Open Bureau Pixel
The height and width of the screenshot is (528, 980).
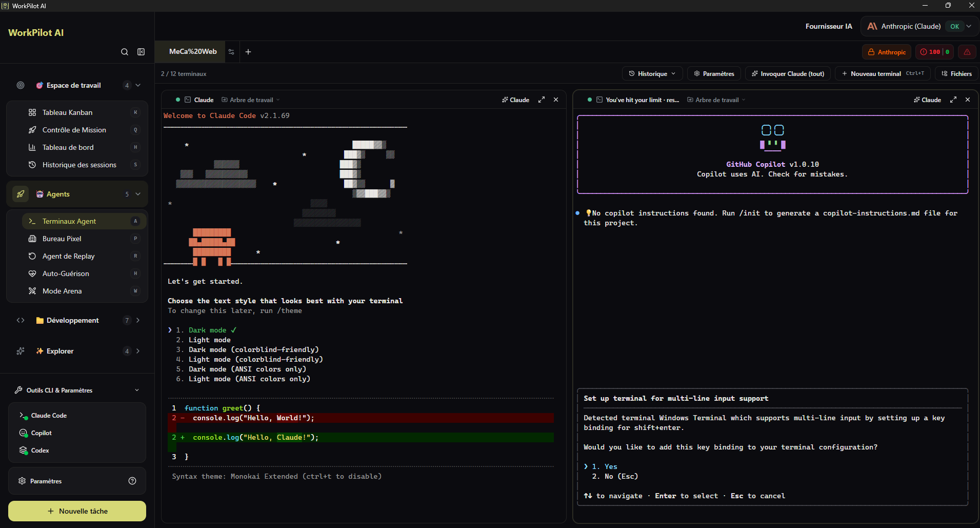[84, 239]
